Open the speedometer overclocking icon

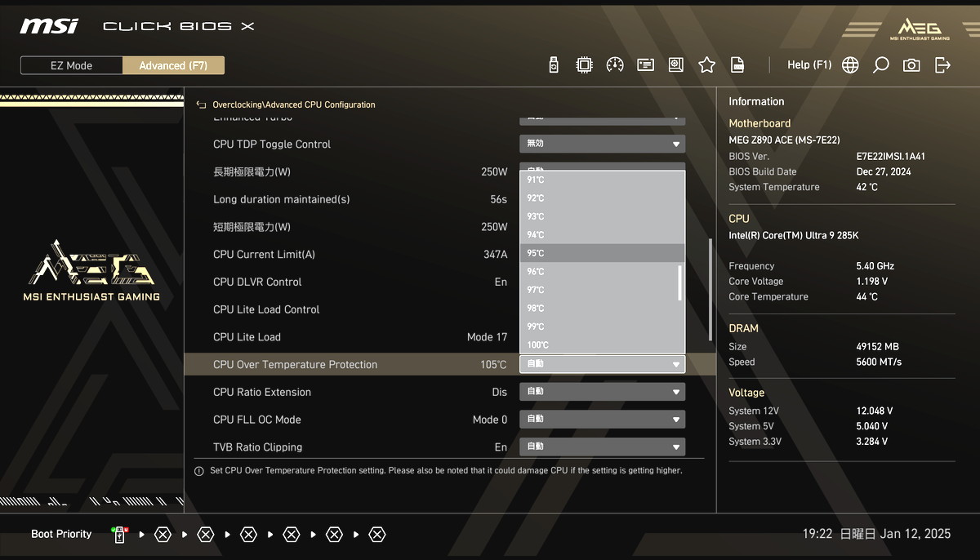click(x=615, y=65)
